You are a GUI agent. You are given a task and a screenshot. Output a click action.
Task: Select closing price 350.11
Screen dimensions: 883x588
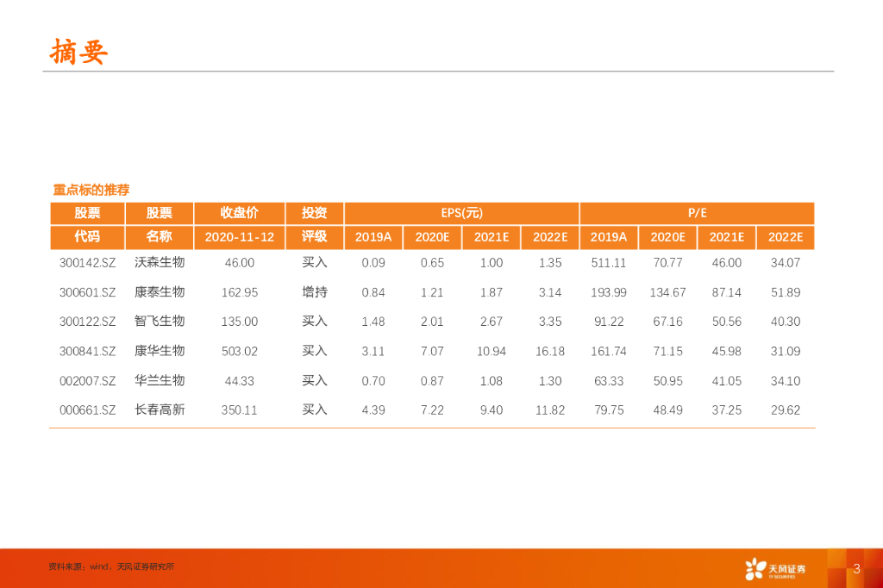(x=240, y=410)
